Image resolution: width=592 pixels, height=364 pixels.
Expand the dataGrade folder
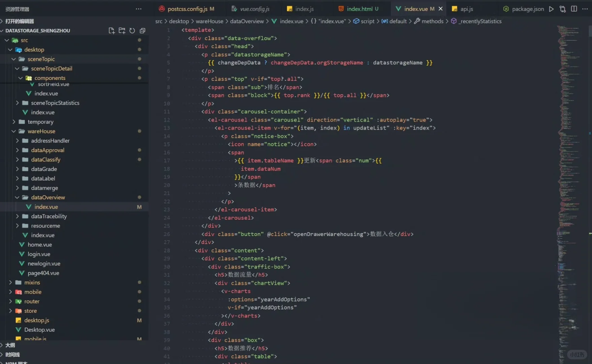pos(17,169)
